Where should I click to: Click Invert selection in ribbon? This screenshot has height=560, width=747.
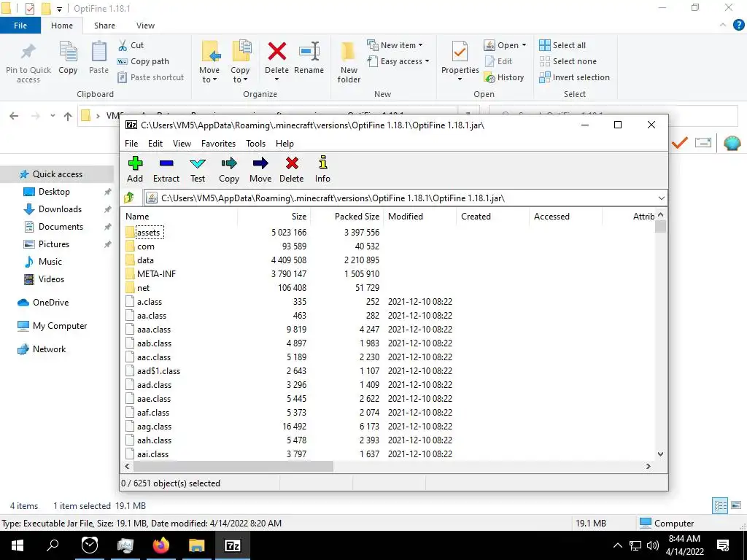575,77
